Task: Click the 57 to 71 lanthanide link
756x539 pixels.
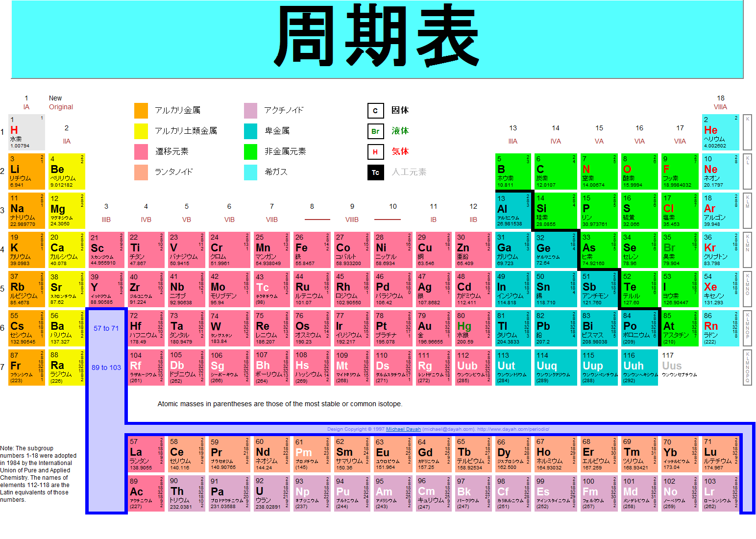Action: coord(106,328)
